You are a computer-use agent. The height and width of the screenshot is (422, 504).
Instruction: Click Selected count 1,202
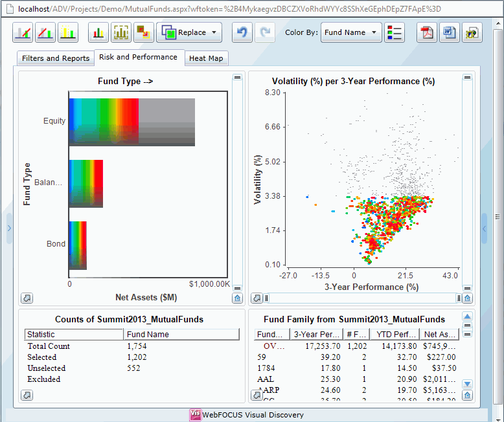pyautogui.click(x=137, y=357)
